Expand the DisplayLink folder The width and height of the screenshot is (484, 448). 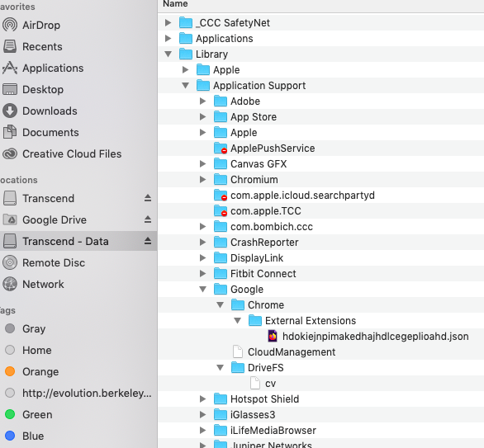(203, 257)
